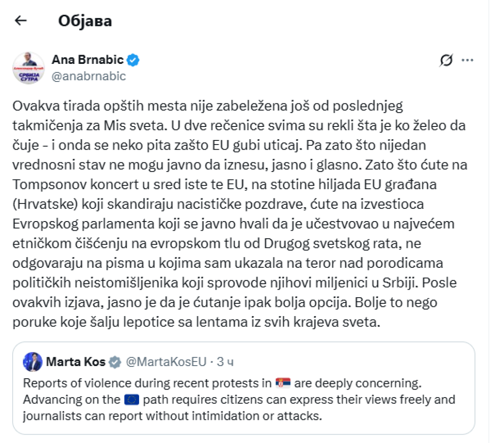Viewport: 504px width, 443px height.
Task: Click the post's final line about 'lepotice sa lentama'
Action: point(196,322)
